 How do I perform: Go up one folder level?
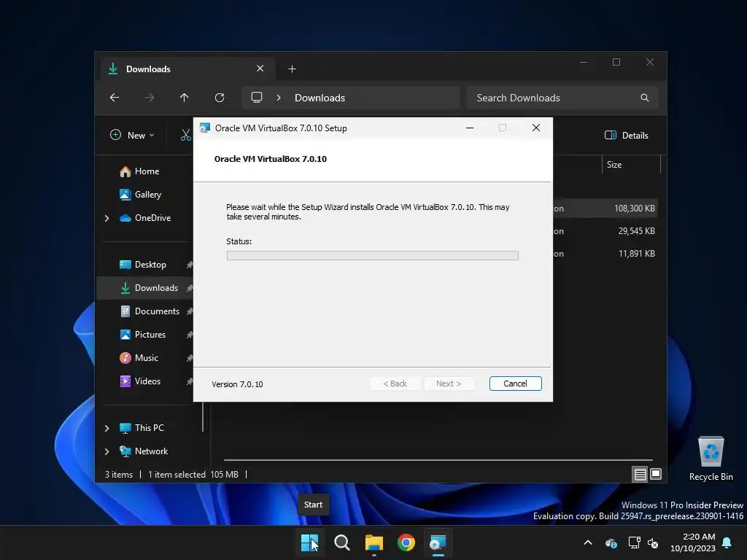click(x=185, y=98)
